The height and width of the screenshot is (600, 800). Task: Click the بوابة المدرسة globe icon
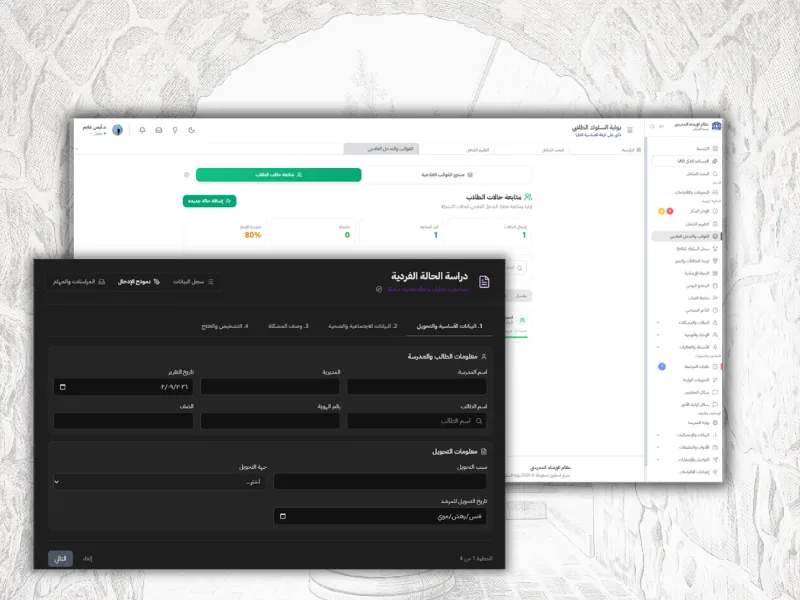point(715,422)
